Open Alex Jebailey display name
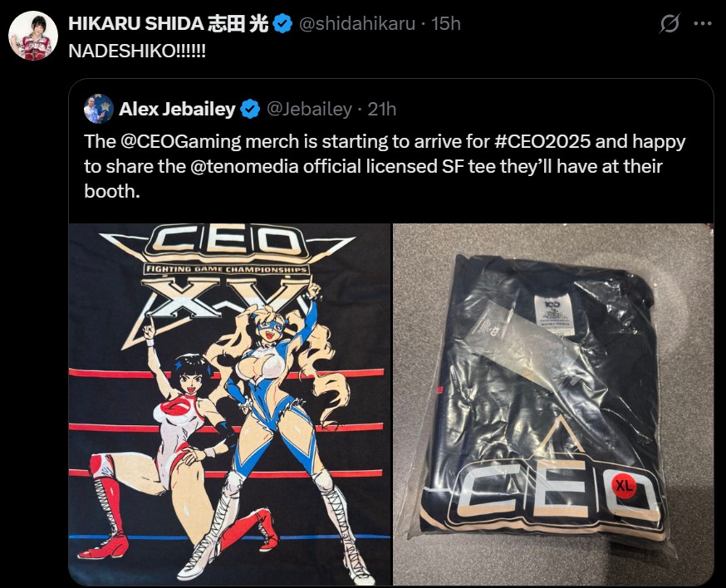 [x=177, y=109]
